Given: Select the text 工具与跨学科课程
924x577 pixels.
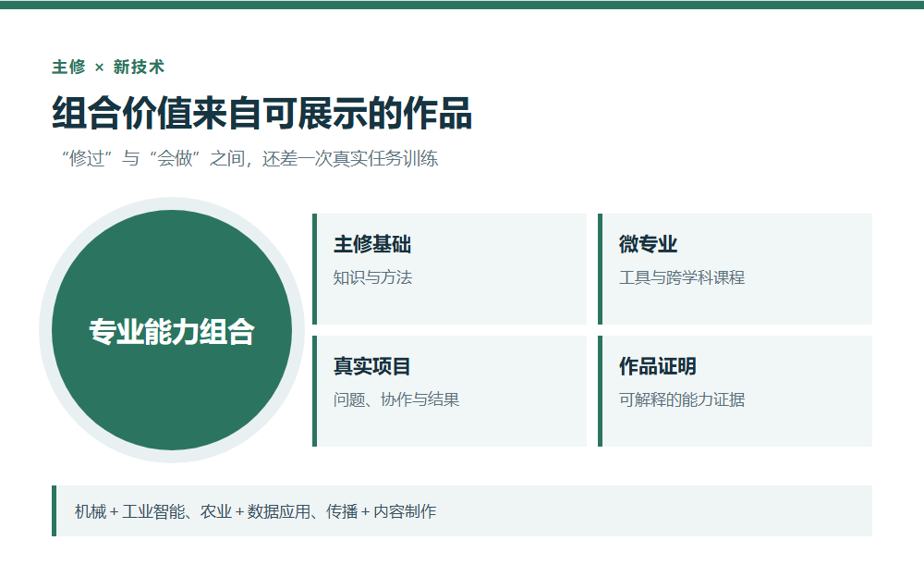Looking at the screenshot, I should (x=682, y=277).
